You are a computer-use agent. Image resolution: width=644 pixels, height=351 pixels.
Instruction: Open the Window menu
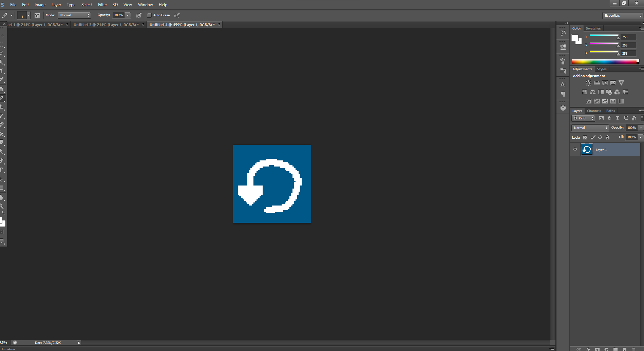pyautogui.click(x=145, y=5)
